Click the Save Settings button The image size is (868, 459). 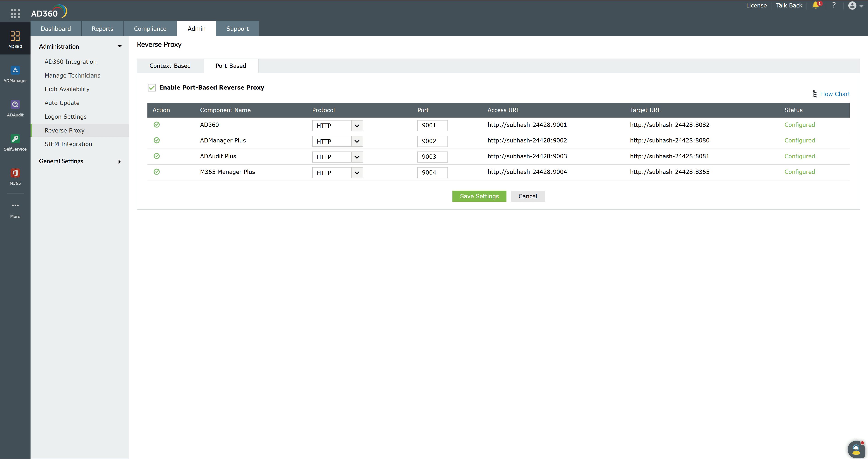coord(479,196)
